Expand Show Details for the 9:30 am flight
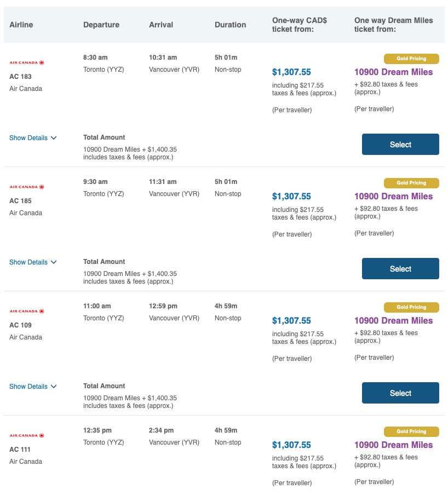 pos(33,262)
